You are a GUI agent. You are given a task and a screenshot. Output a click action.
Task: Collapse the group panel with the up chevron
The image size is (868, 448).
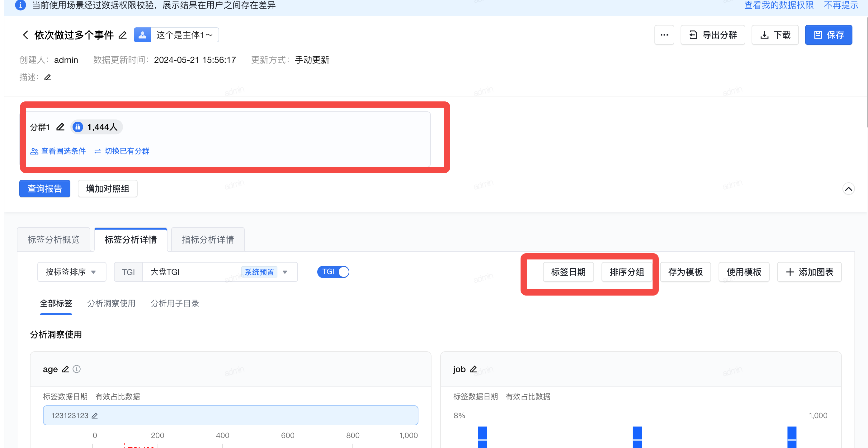coord(848,189)
